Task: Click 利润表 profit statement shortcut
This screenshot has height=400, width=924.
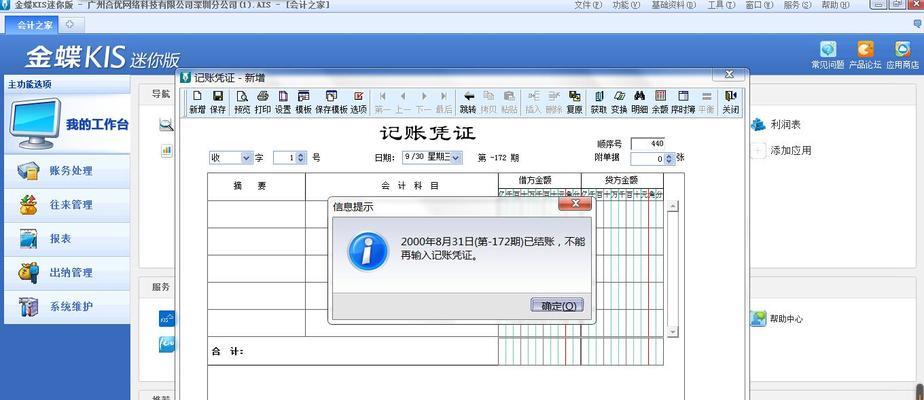Action: (x=777, y=125)
